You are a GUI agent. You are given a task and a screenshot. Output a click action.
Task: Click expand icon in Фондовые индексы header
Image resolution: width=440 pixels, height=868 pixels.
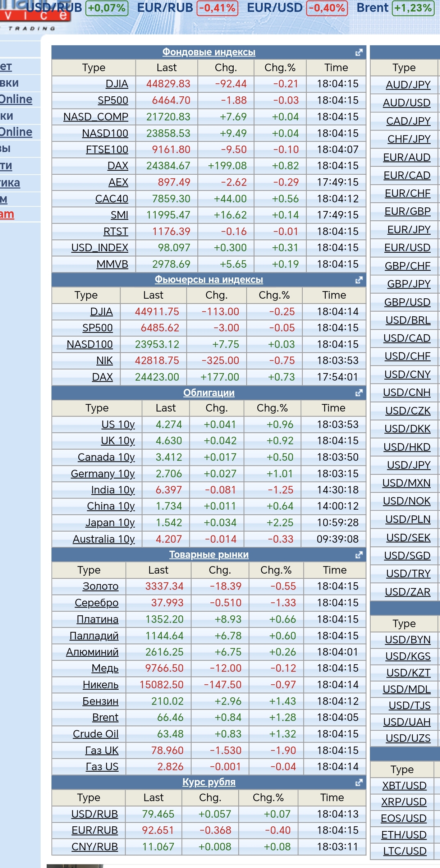358,52
